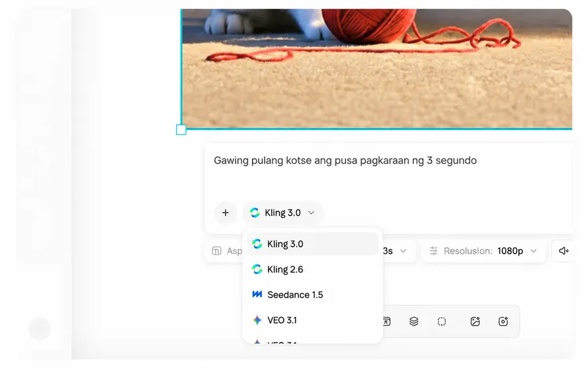Click the AI camera sparkle icon
The image size is (588, 381).
[x=503, y=322]
